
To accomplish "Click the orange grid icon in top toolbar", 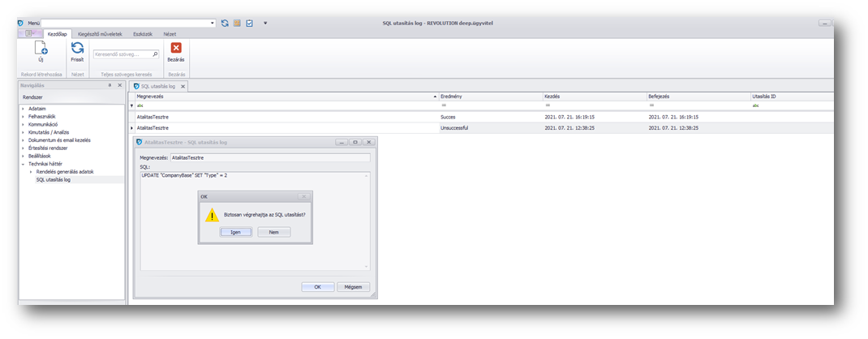I will 237,24.
